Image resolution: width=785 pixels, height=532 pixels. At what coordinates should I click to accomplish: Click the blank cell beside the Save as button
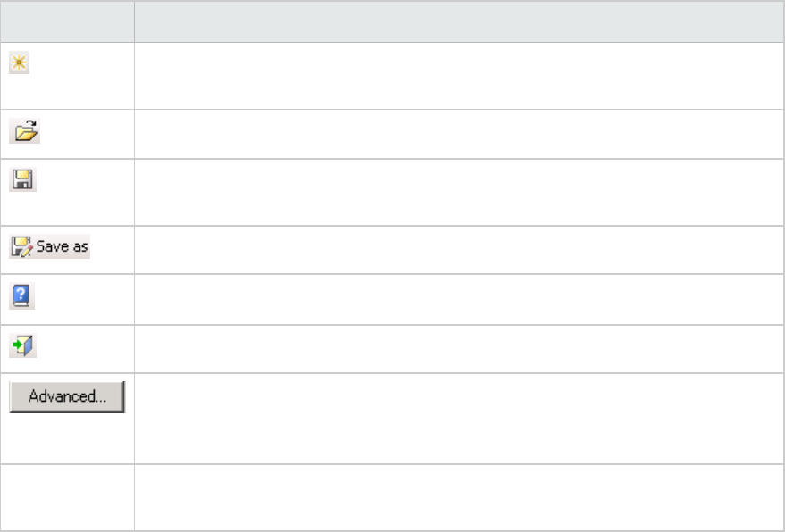(459, 249)
